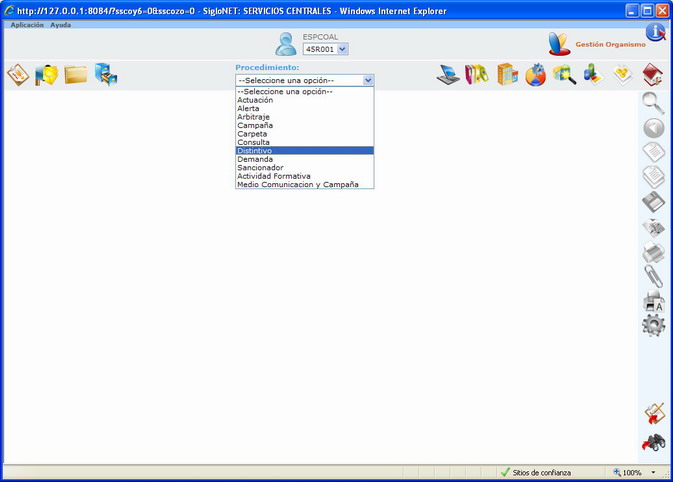Open the blue filing cabinet icon

[106, 74]
